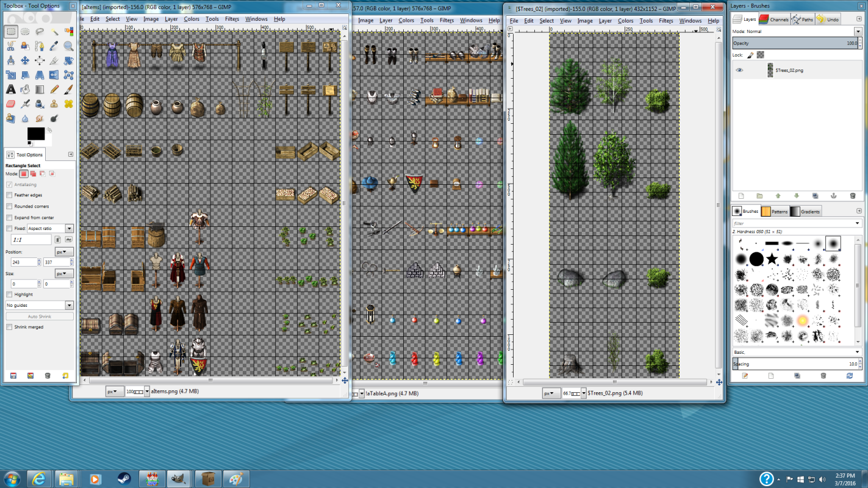Select the Paths pen tool

click(x=40, y=46)
